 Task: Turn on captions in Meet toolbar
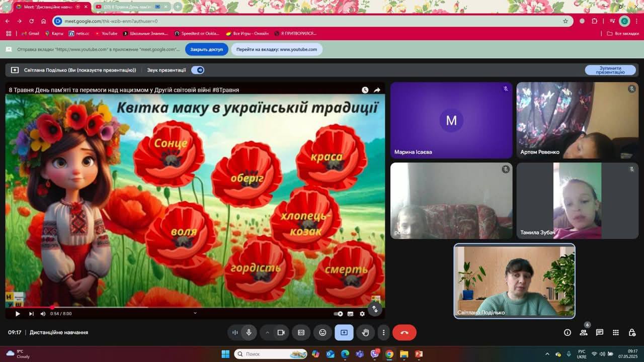301,332
